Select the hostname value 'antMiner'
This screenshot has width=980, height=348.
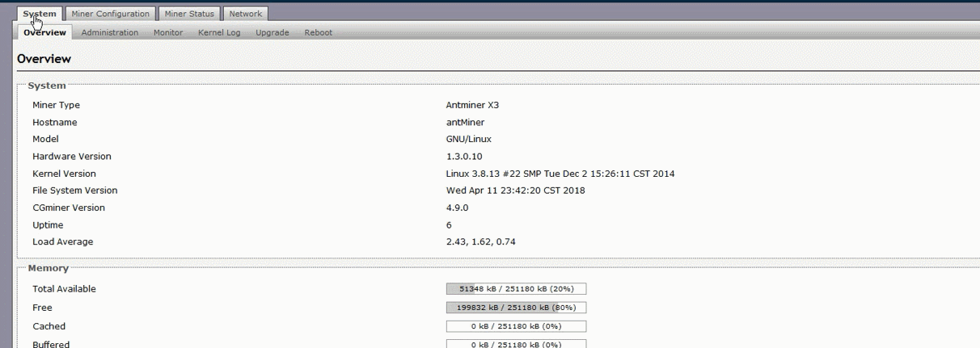[x=465, y=123]
